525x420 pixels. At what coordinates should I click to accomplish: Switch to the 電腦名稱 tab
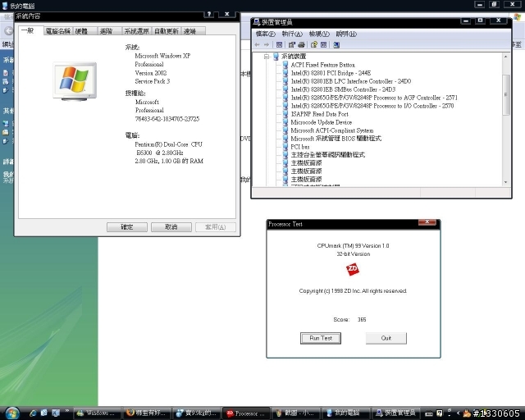[58, 31]
